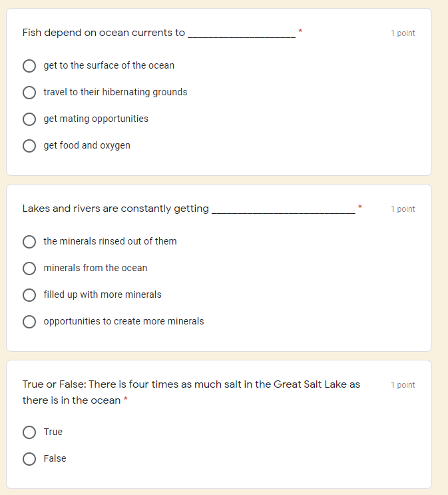Click the red asterisk after 'in the ocean'
This screenshot has height=495, width=448.
coord(126,400)
